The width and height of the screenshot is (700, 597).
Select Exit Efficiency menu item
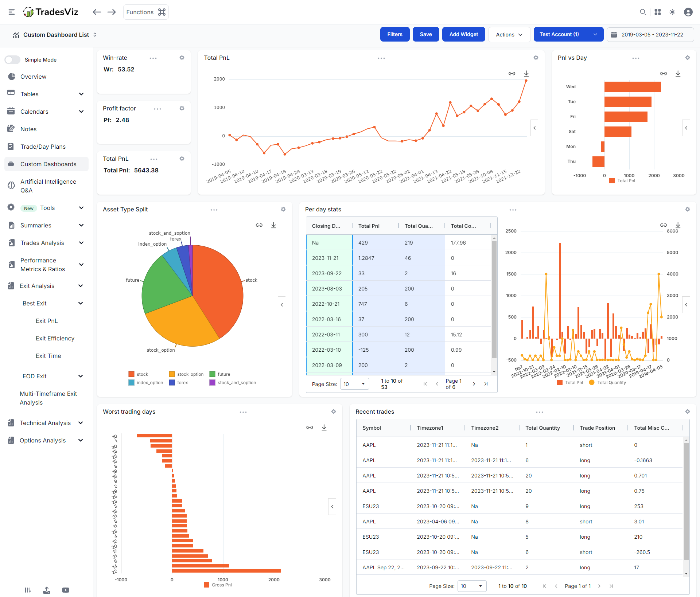(55, 338)
